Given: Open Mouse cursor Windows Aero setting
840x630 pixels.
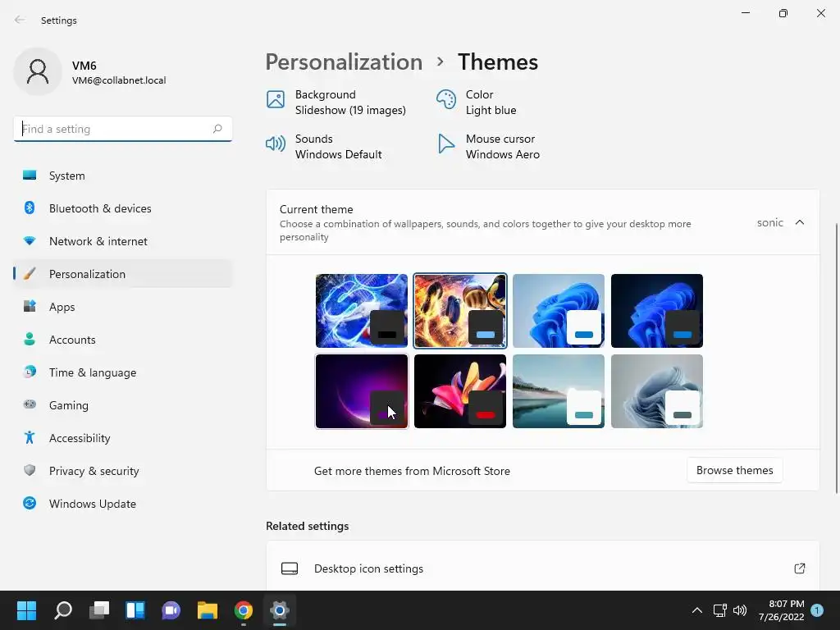Looking at the screenshot, I should (489, 146).
